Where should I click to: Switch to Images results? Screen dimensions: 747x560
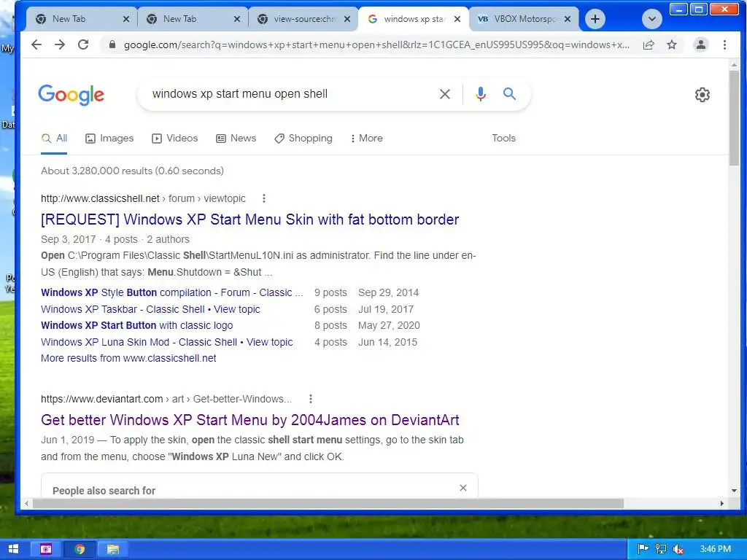point(109,139)
